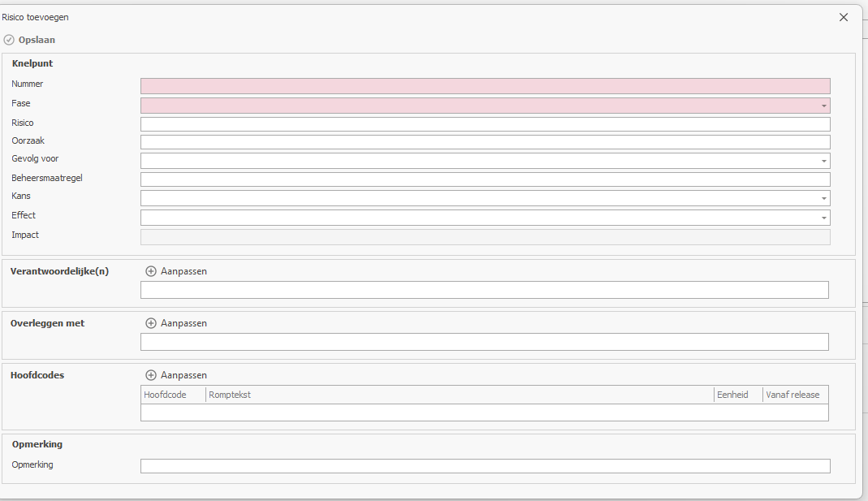Close the Risico toevoegen dialog
The height and width of the screenshot is (501, 868).
coord(844,17)
